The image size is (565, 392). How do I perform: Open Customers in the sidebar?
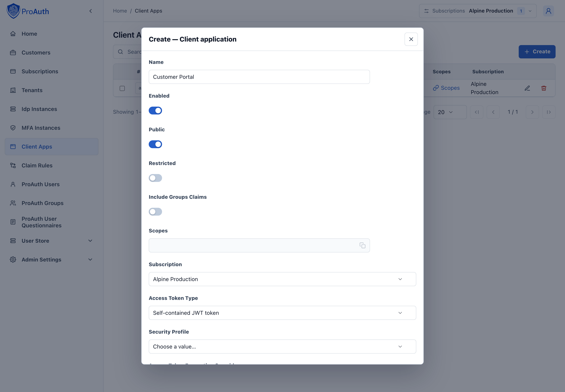tap(51, 53)
